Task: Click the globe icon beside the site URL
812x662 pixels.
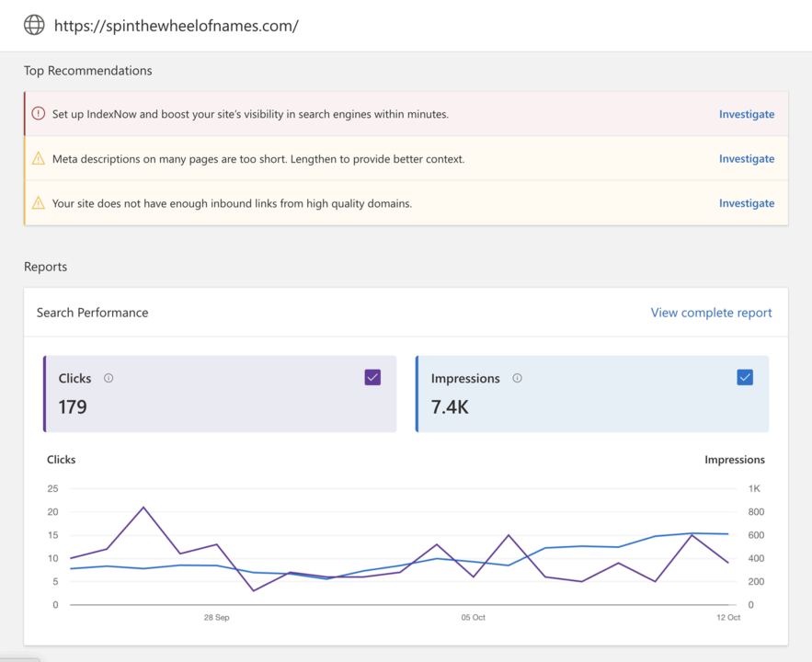Action: pos(34,25)
